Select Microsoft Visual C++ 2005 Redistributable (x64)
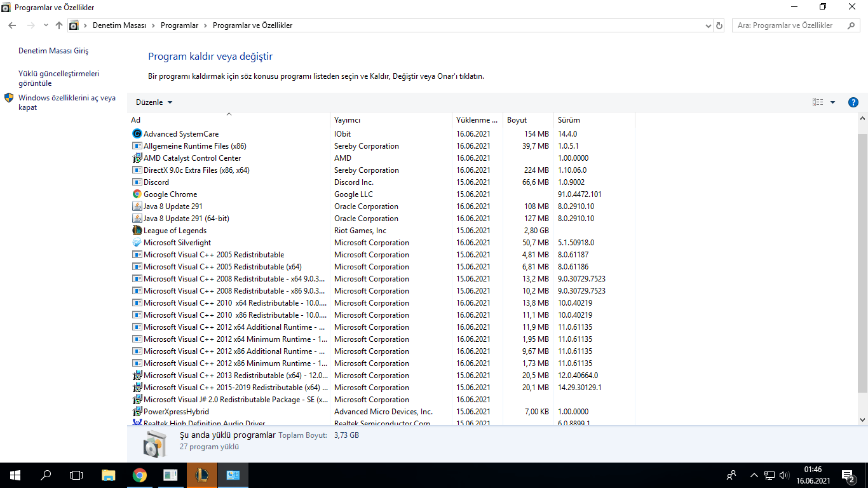 point(222,267)
